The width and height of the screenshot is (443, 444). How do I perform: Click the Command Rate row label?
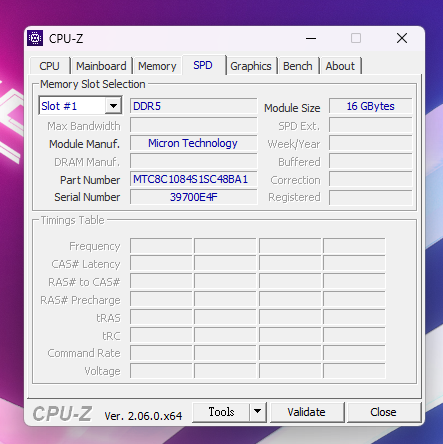click(x=84, y=353)
